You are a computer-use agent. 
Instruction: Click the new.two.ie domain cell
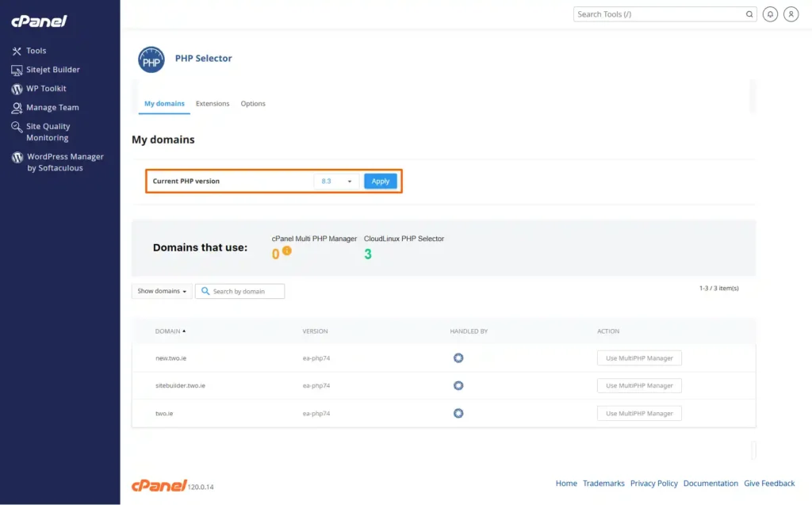click(171, 358)
